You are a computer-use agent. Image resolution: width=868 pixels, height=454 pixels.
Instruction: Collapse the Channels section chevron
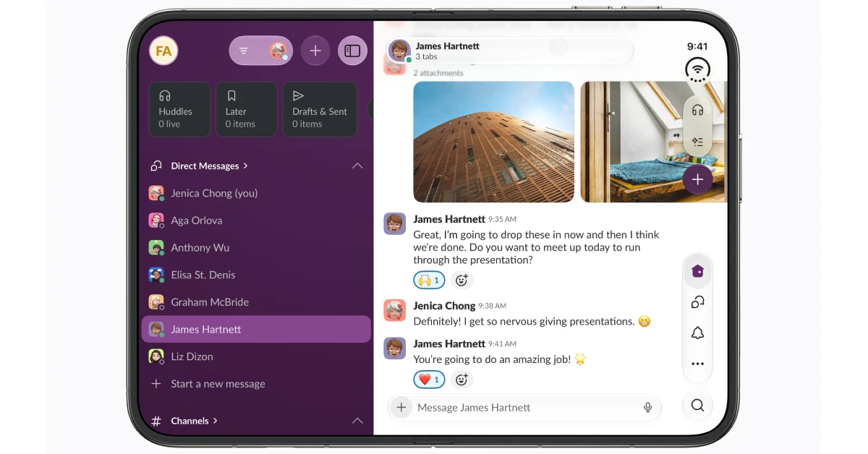pyautogui.click(x=357, y=421)
